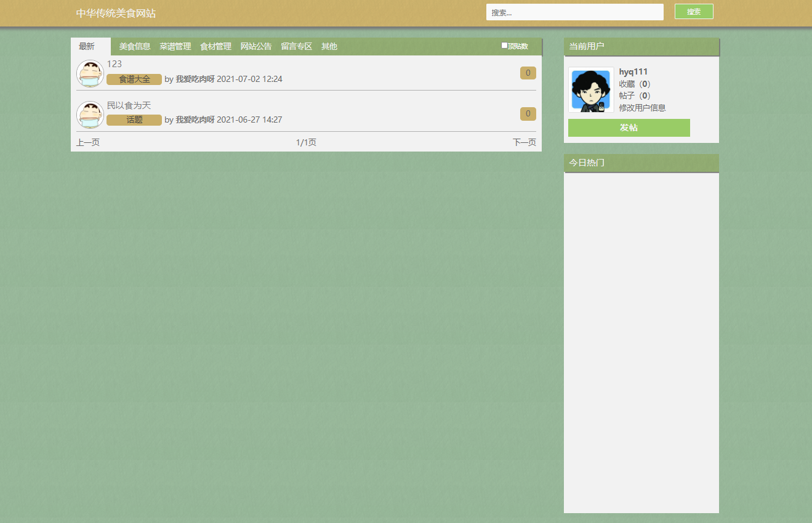Open the hyq111 profile avatar
Image resolution: width=812 pixels, height=523 pixels.
pos(591,90)
